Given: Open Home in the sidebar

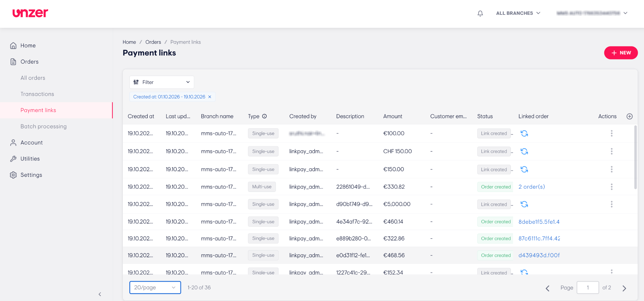Looking at the screenshot, I should pos(28,46).
